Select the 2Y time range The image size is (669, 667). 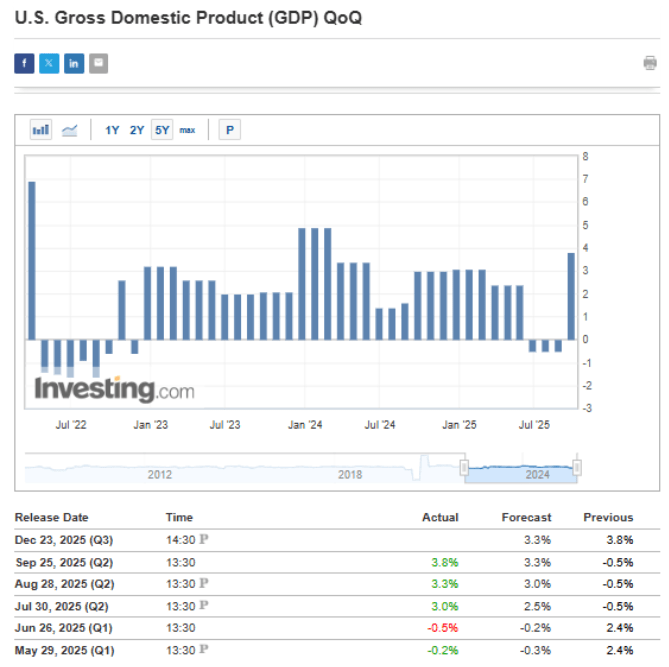pos(137,130)
